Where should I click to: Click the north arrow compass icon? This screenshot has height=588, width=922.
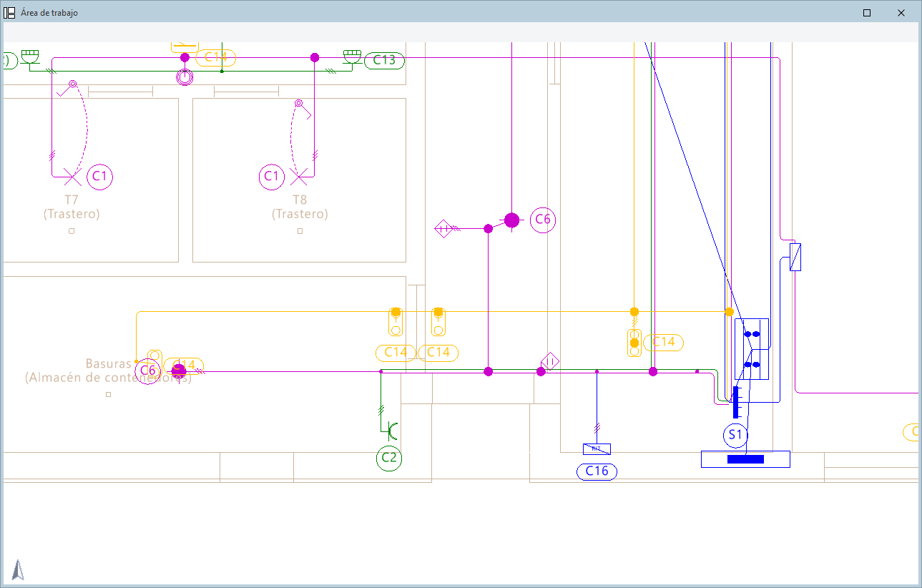coord(18,569)
